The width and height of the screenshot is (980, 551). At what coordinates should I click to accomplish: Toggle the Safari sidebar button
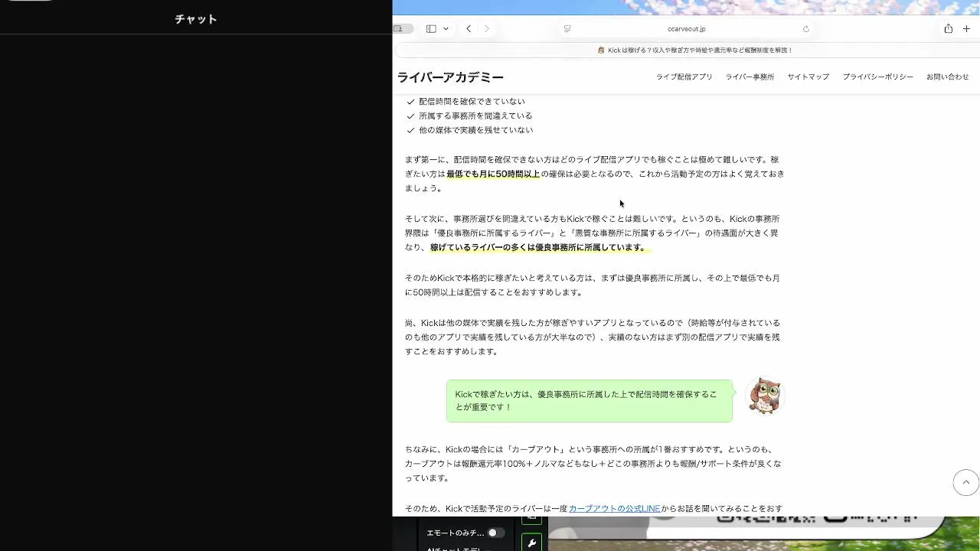(431, 29)
